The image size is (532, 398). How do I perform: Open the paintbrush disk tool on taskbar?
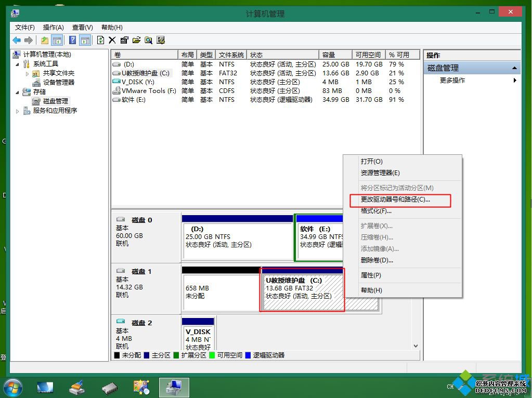77,388
